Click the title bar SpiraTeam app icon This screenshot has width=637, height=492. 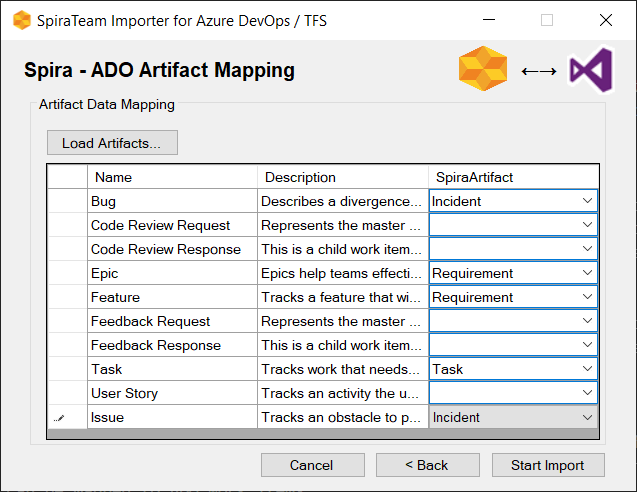click(21, 20)
